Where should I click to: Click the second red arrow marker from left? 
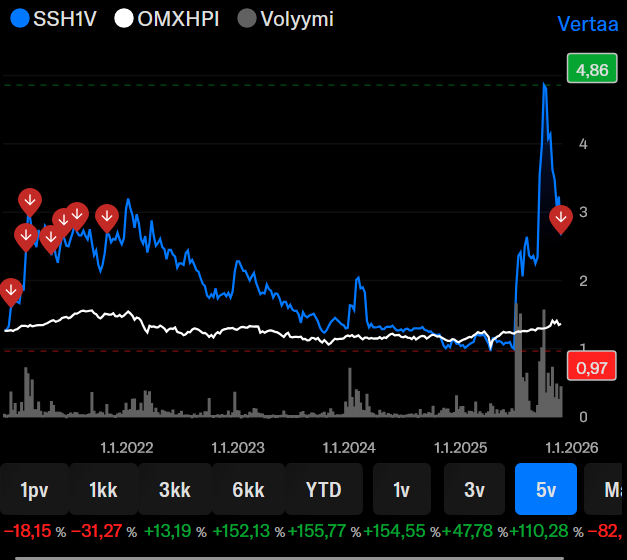tap(26, 236)
